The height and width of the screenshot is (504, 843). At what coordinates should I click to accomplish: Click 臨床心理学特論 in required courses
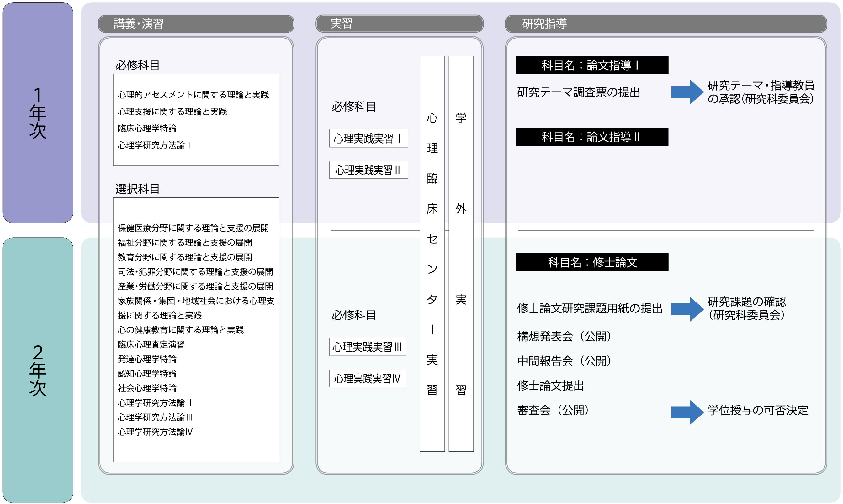[x=147, y=129]
